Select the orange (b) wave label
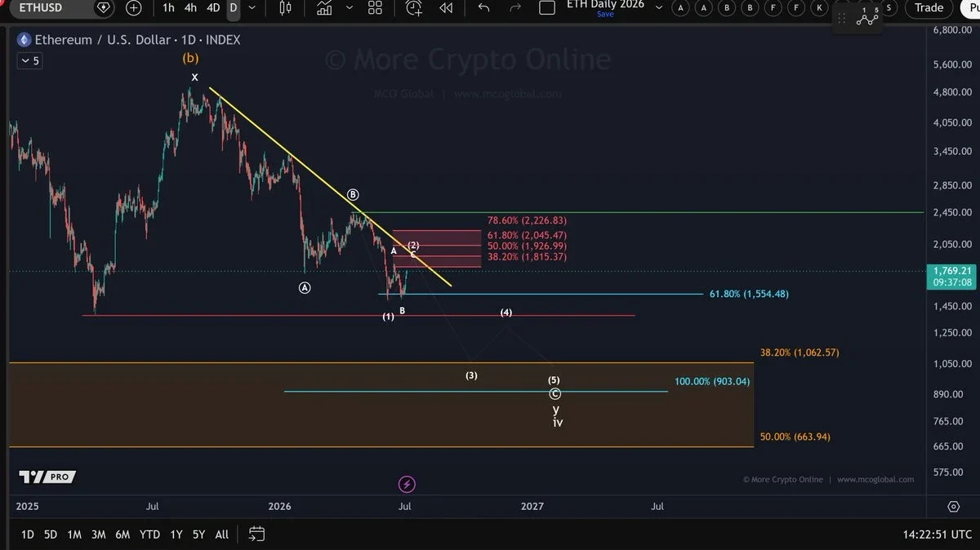The width and height of the screenshot is (980, 550). click(x=190, y=58)
